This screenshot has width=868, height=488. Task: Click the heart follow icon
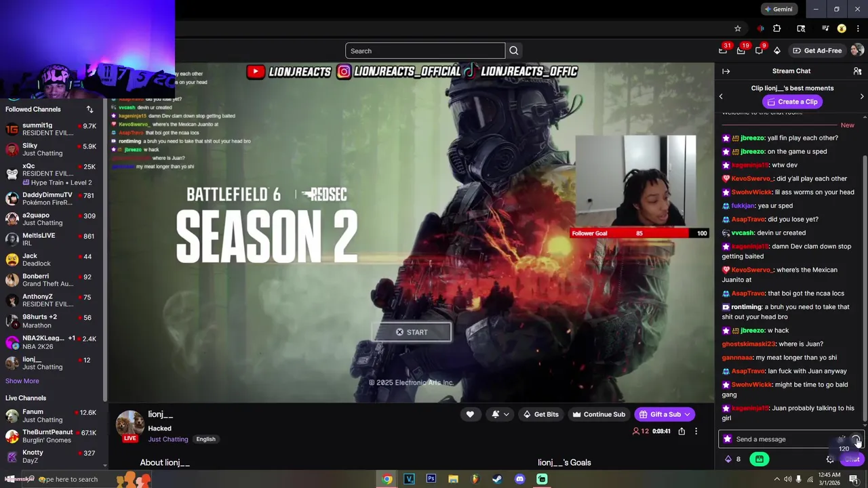470,414
